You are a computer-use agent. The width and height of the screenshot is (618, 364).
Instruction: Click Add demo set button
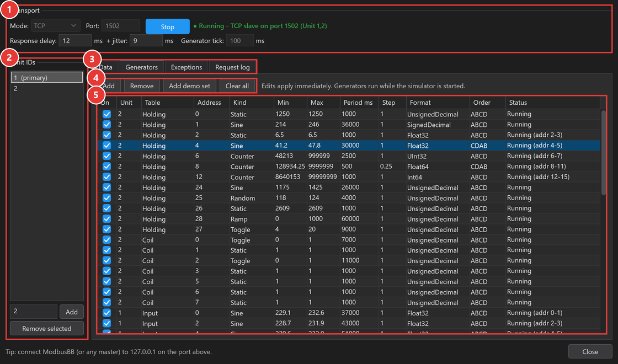coord(190,86)
